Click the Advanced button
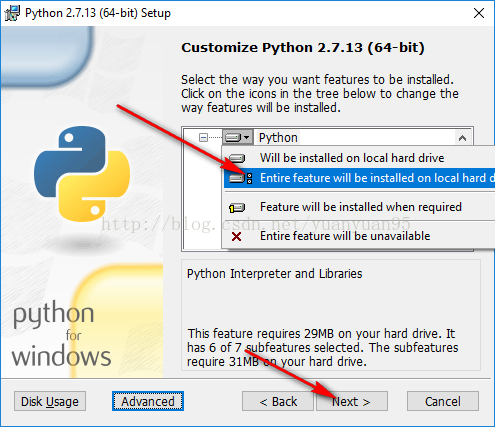 [148, 401]
